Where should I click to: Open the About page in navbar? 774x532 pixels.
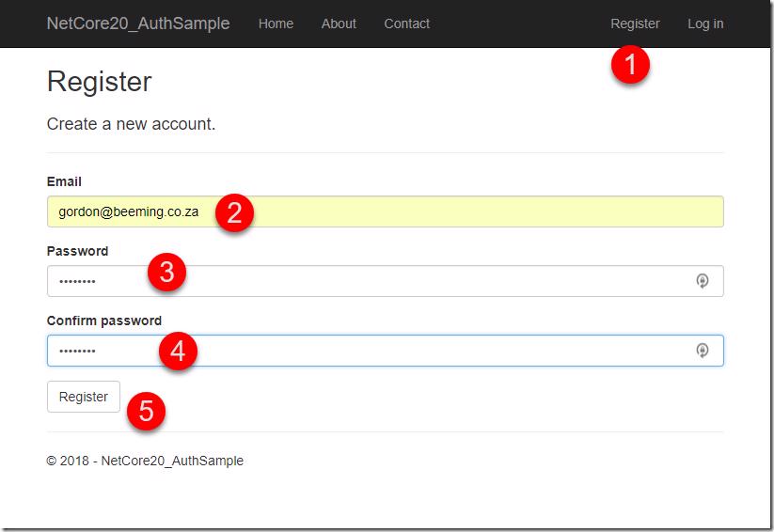tap(339, 23)
